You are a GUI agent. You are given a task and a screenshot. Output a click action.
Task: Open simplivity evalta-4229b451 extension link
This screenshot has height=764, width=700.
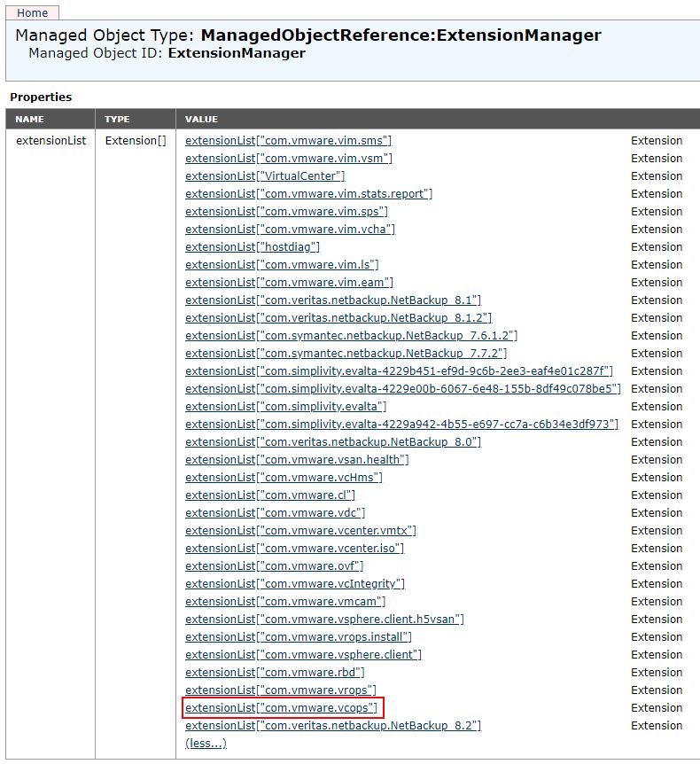(x=399, y=371)
